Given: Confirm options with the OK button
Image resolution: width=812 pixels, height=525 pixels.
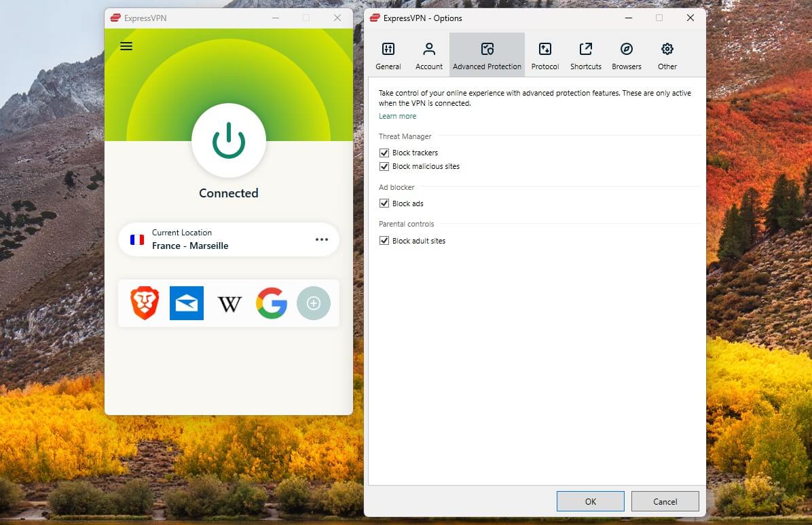Looking at the screenshot, I should pyautogui.click(x=591, y=501).
